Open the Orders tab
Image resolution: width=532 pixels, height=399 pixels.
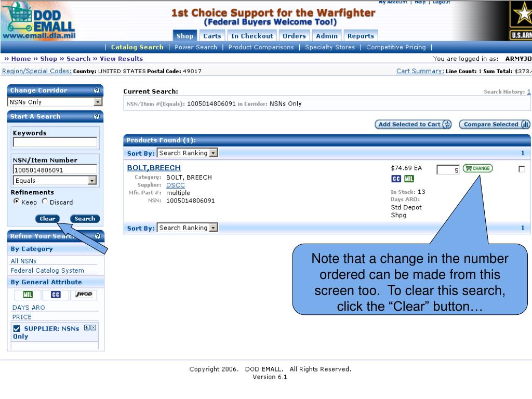(294, 36)
